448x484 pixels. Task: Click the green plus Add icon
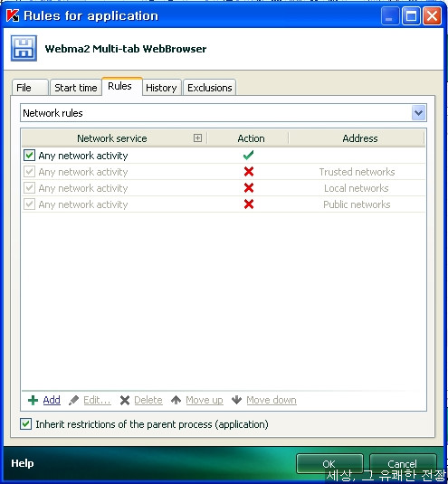(x=33, y=400)
